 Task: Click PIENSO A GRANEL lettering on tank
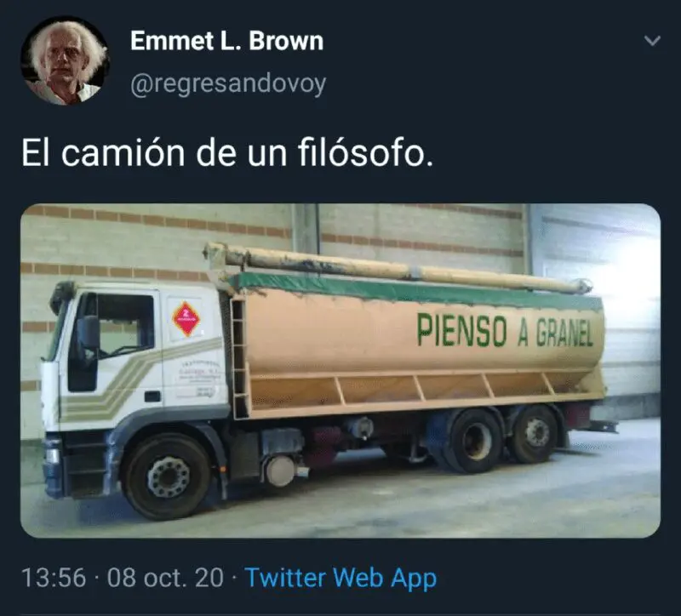click(505, 330)
